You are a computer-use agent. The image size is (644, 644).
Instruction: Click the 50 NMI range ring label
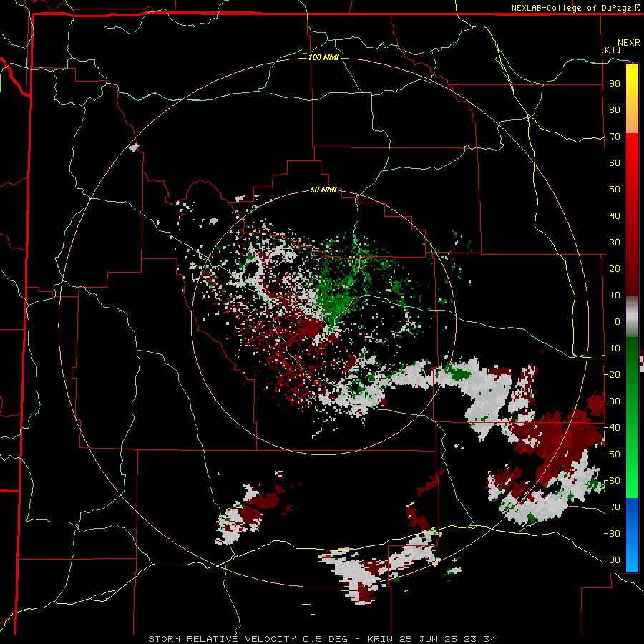click(x=323, y=190)
